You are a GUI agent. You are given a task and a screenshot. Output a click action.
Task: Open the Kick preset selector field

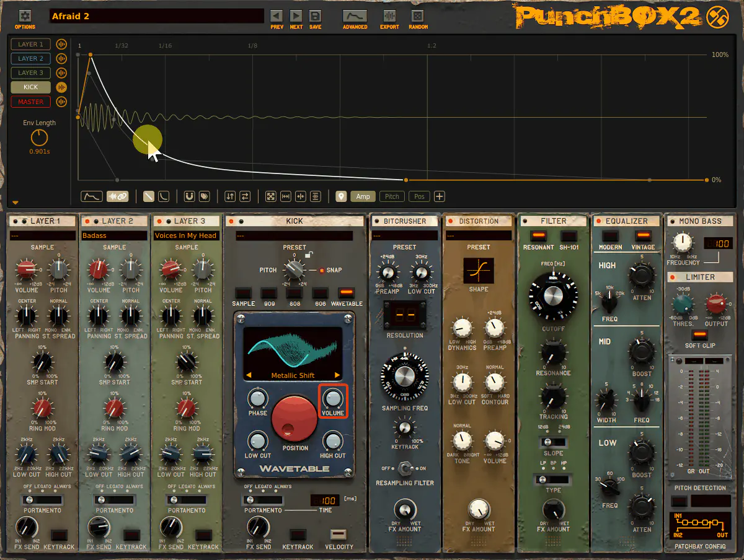(294, 235)
